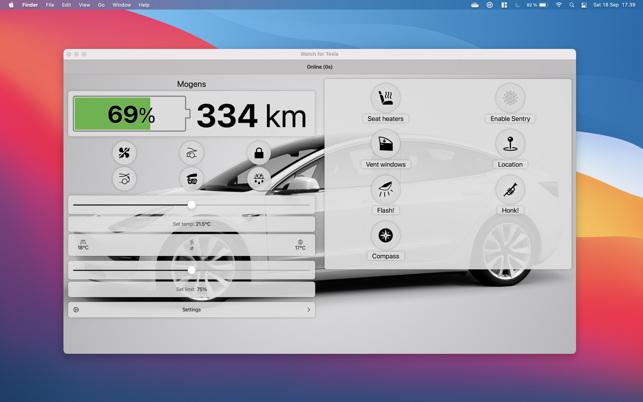Click the temperature slider handle
This screenshot has height=402, width=643.
(192, 205)
